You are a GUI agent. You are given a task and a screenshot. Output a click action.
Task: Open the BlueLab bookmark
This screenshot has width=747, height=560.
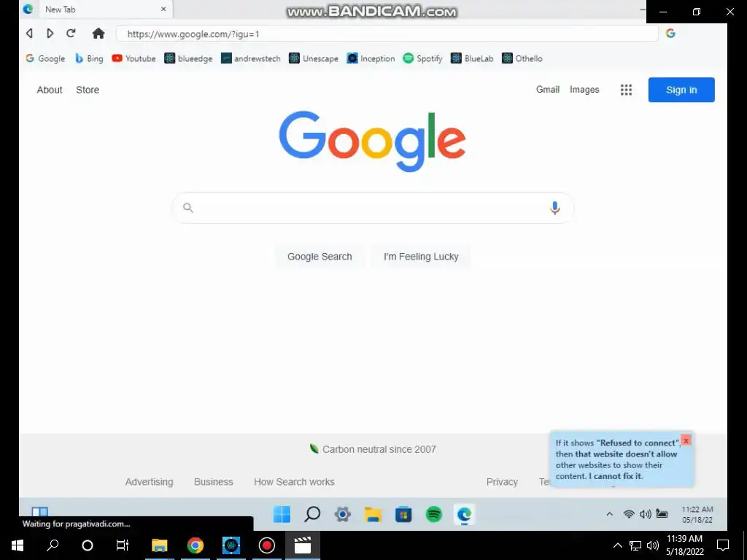pyautogui.click(x=472, y=58)
